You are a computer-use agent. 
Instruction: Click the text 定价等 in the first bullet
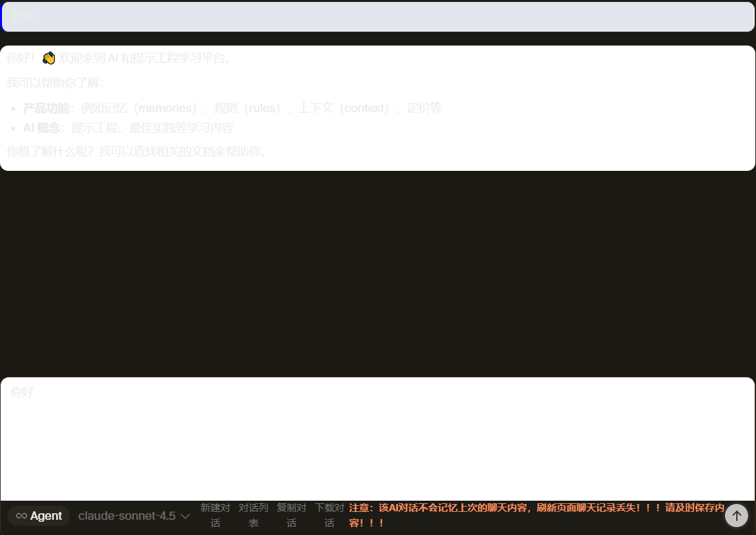pyautogui.click(x=424, y=108)
